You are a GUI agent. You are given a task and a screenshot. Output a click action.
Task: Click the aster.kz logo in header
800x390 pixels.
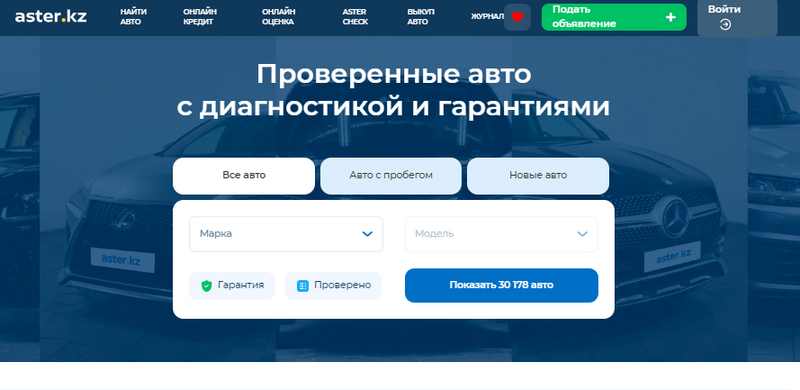click(x=51, y=16)
